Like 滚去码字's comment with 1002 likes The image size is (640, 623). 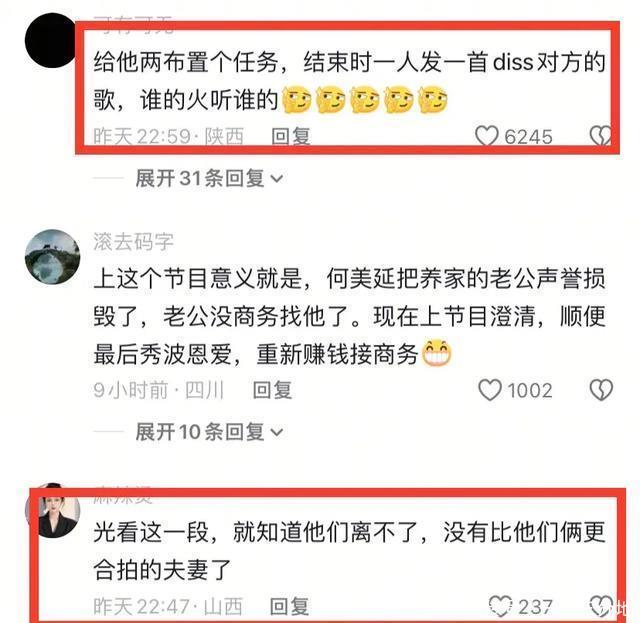(489, 389)
